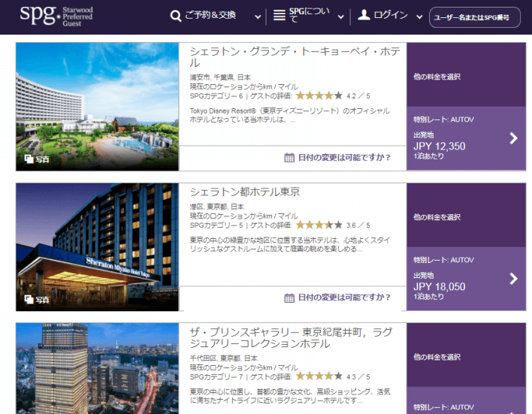Expand the SPGについて dropdown menu
The height and width of the screenshot is (414, 532).
pyautogui.click(x=340, y=17)
